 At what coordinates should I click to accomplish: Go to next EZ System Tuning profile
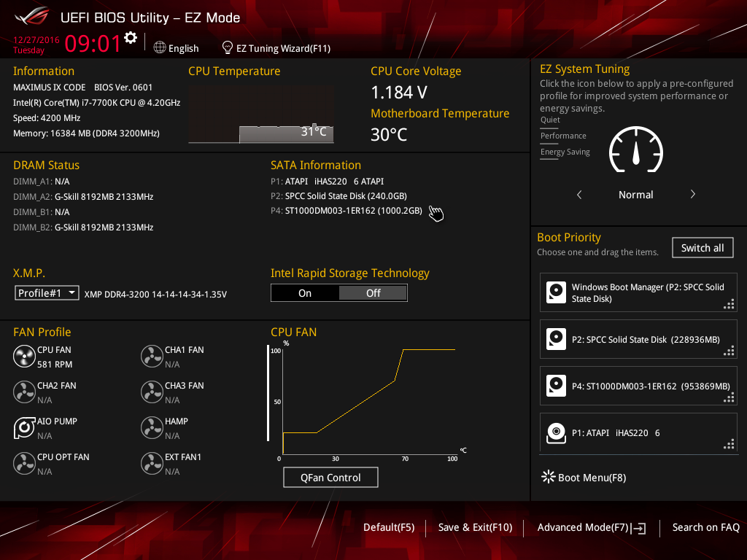(x=693, y=194)
